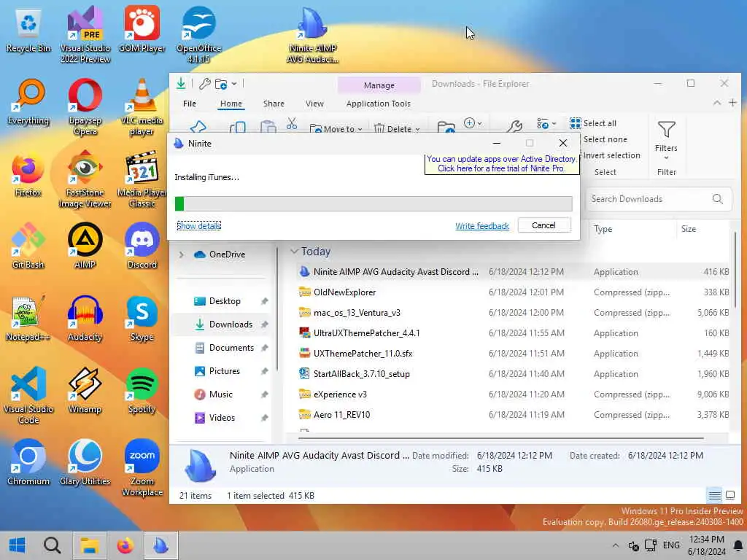Open Chromium desktop shortcut

click(x=28, y=462)
